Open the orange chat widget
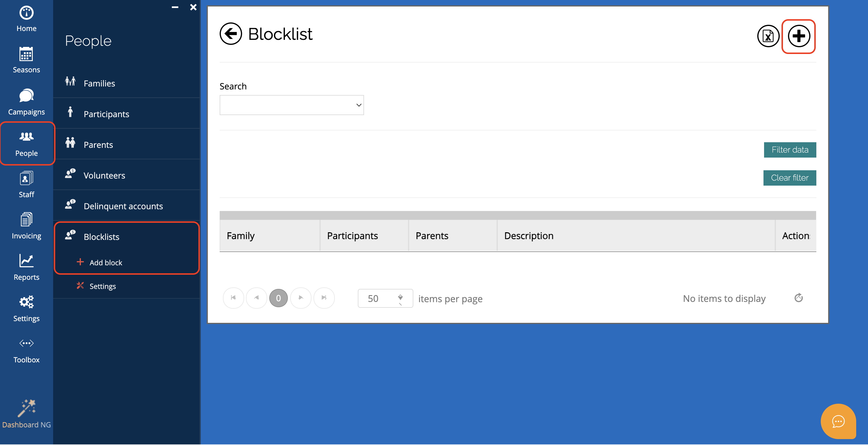Image resolution: width=868 pixels, height=445 pixels. tap(838, 421)
